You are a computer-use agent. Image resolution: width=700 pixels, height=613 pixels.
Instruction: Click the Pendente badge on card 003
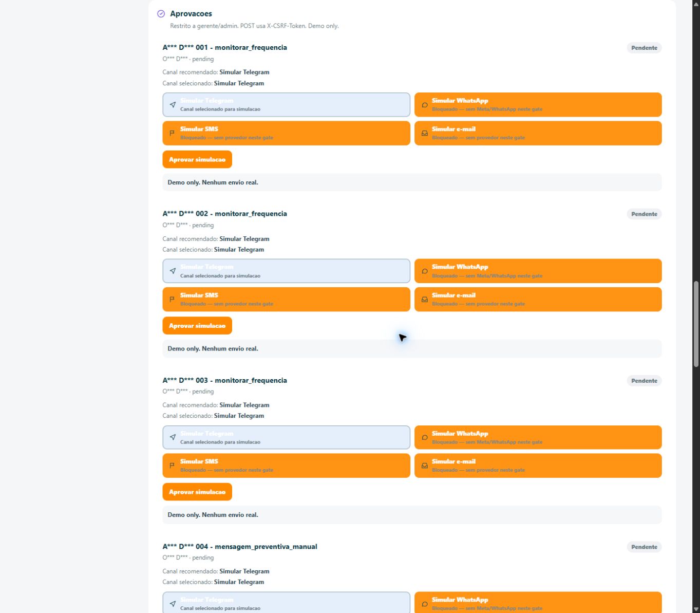coord(644,381)
